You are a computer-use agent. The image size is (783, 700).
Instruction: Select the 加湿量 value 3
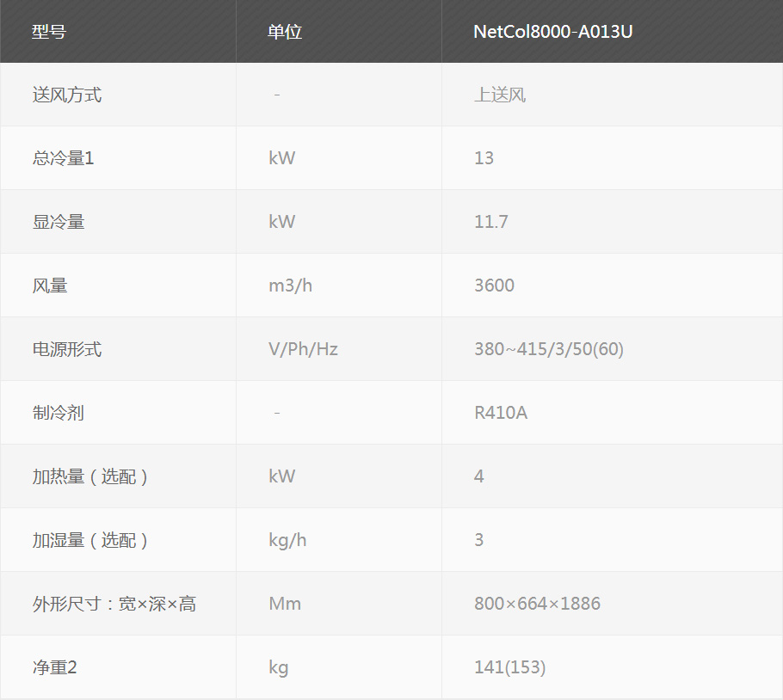click(x=479, y=540)
